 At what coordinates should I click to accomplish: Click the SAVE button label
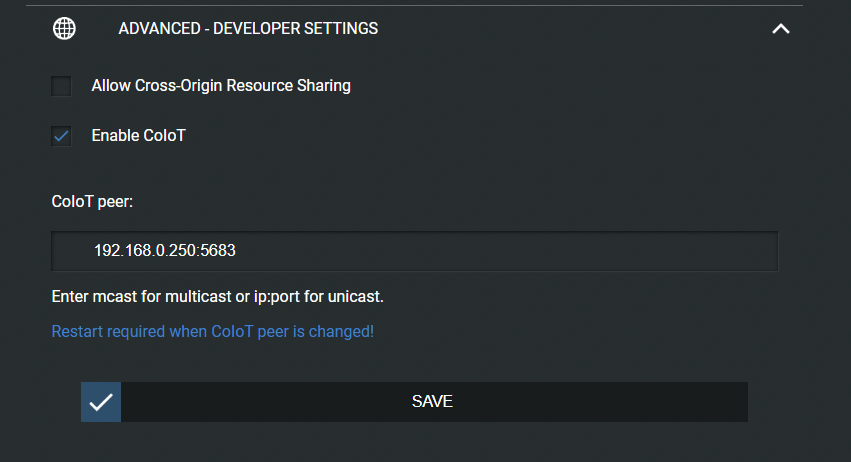coord(432,402)
